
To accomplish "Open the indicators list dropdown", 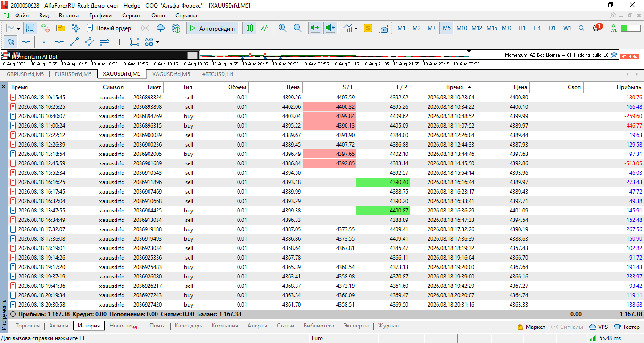I will pos(350,28).
